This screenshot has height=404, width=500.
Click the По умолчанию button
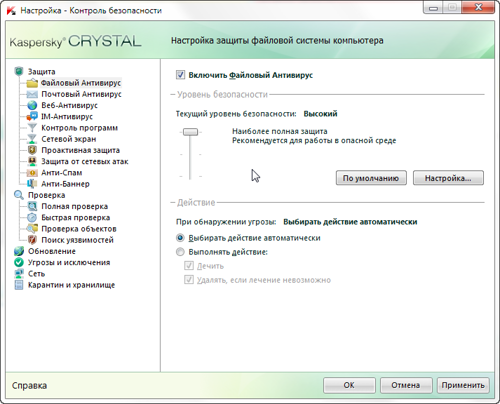point(371,178)
